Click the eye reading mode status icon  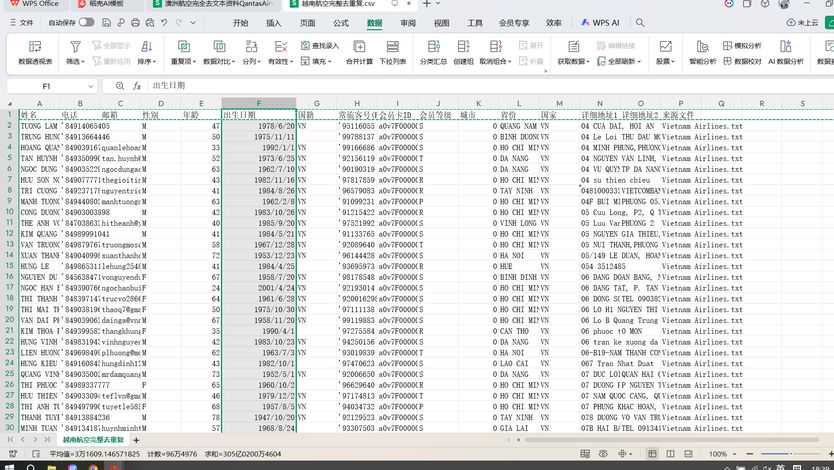[603, 454]
